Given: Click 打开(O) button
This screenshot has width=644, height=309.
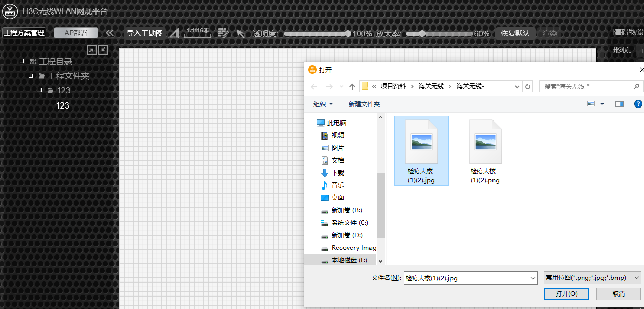Looking at the screenshot, I should pyautogui.click(x=566, y=294).
